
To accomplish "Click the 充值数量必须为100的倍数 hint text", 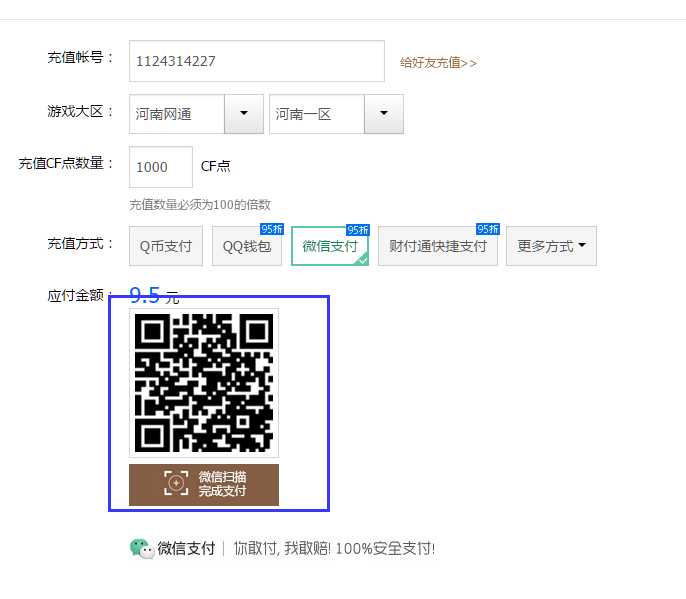I will click(200, 204).
